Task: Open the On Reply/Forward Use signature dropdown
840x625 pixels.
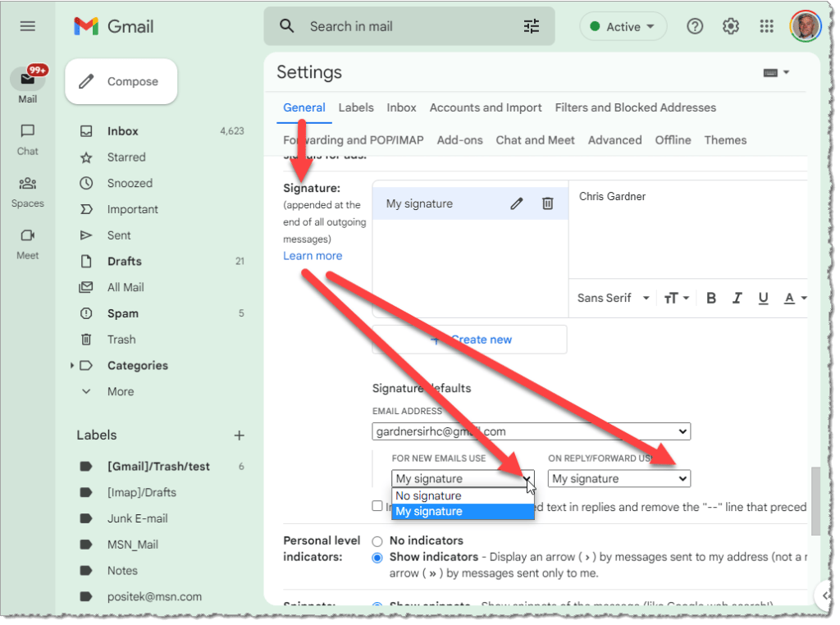Action: pyautogui.click(x=619, y=479)
